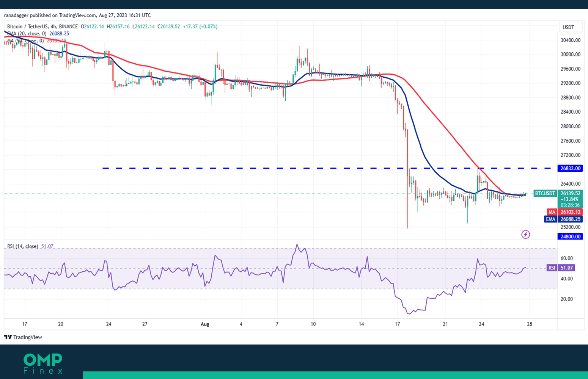Viewport: 588px width, 379px height.
Task: Click the 21 date on time axis
Action: point(445,324)
